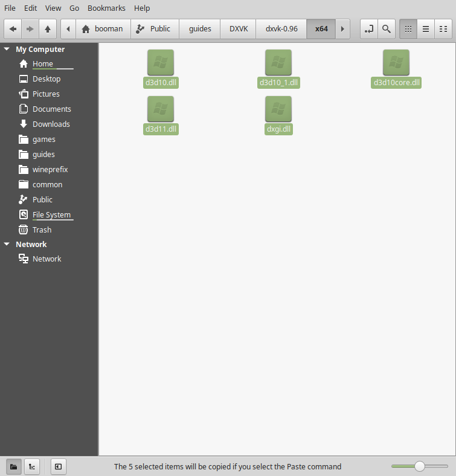The width and height of the screenshot is (456, 476).
Task: Show places in the sidebar
Action: pos(14,466)
